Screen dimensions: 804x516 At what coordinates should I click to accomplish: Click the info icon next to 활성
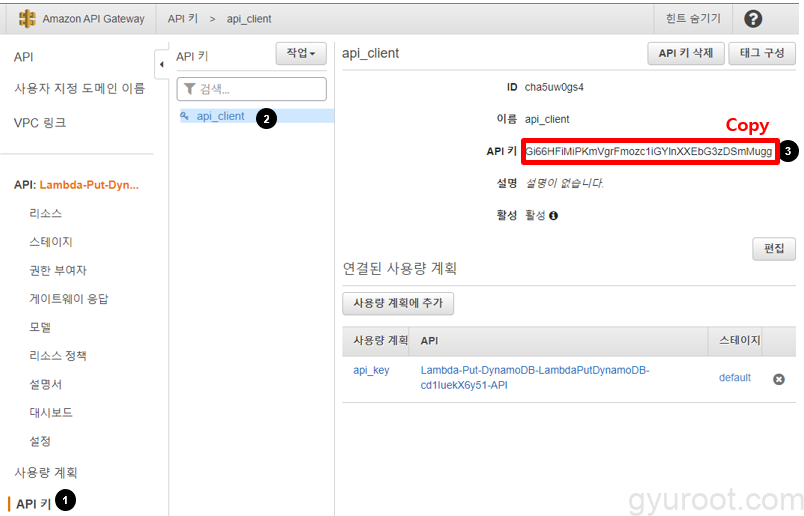pos(553,215)
